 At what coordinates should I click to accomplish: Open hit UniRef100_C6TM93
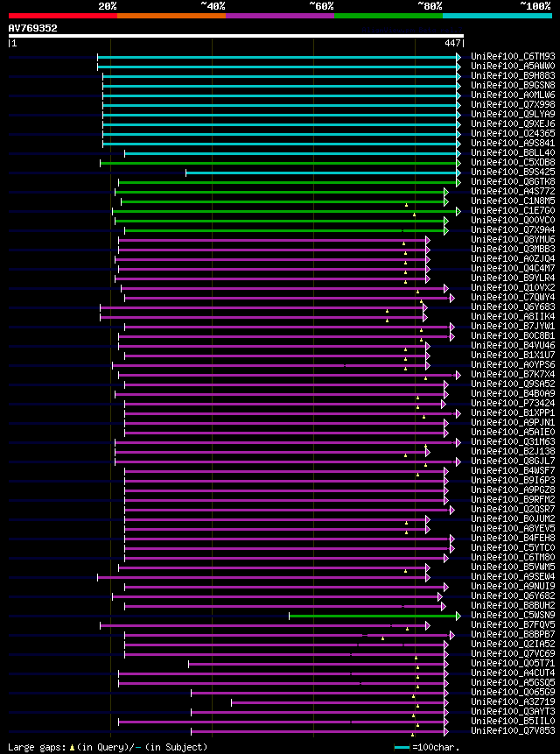point(513,57)
